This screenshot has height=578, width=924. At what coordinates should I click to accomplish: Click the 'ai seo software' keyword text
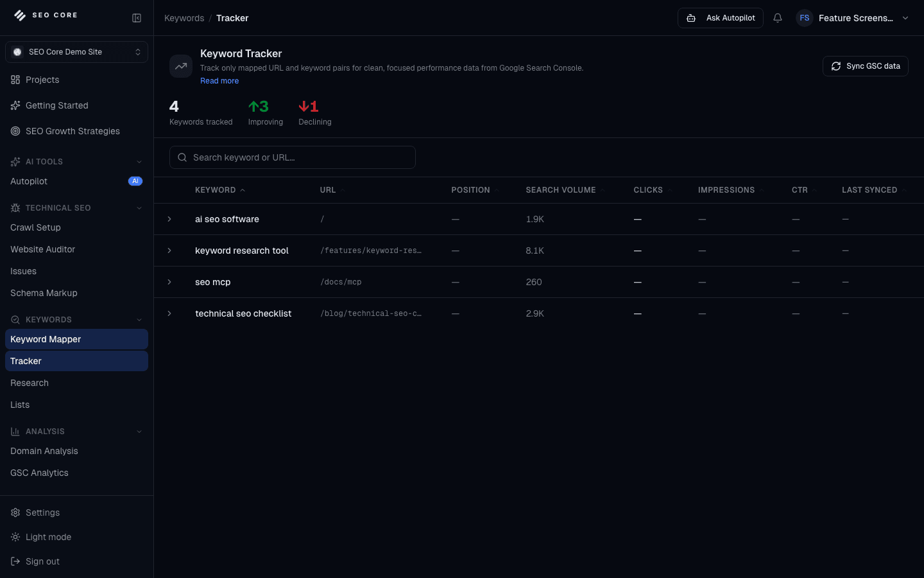point(227,219)
